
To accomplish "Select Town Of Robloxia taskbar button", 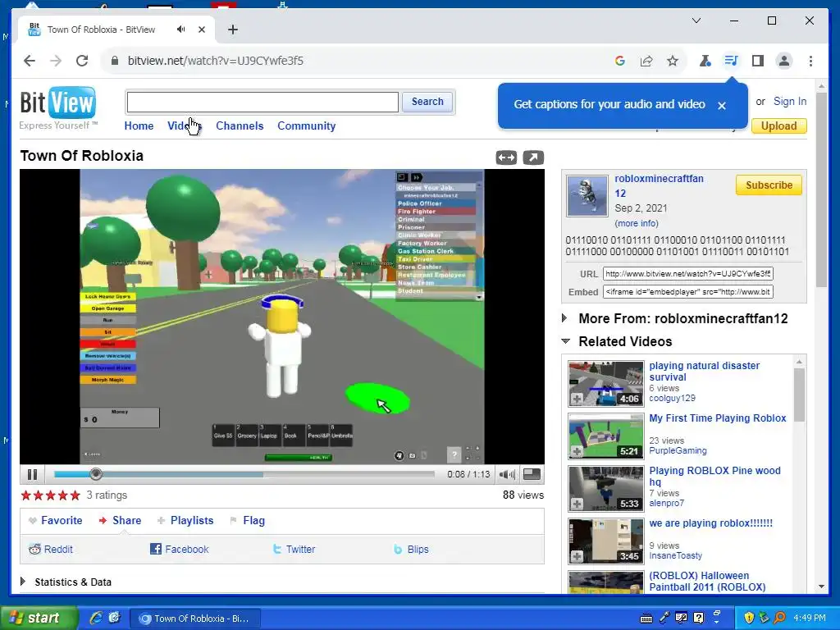I will [x=195, y=619].
